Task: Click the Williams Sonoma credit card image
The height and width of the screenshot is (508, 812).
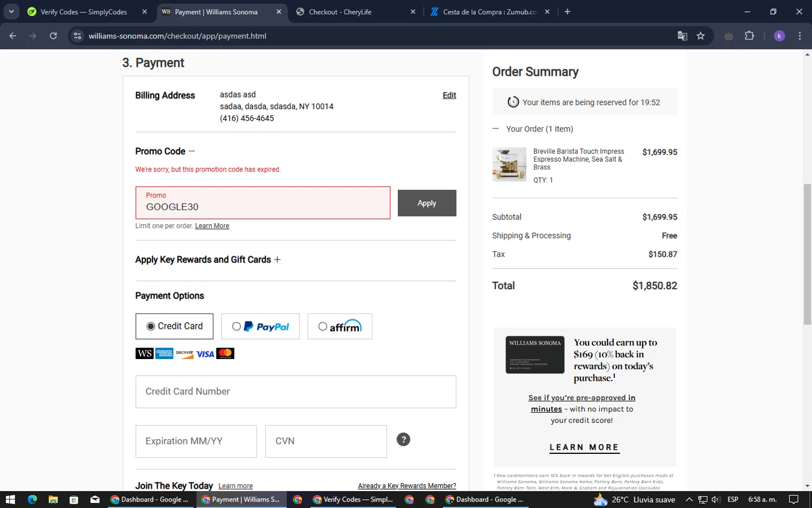Action: click(535, 355)
